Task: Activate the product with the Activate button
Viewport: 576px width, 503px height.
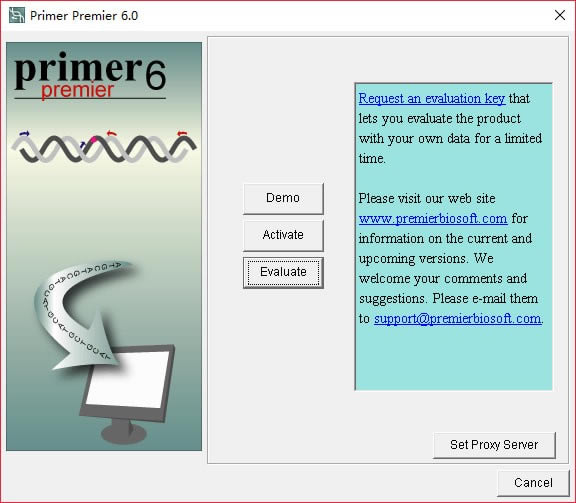Action: click(x=283, y=235)
